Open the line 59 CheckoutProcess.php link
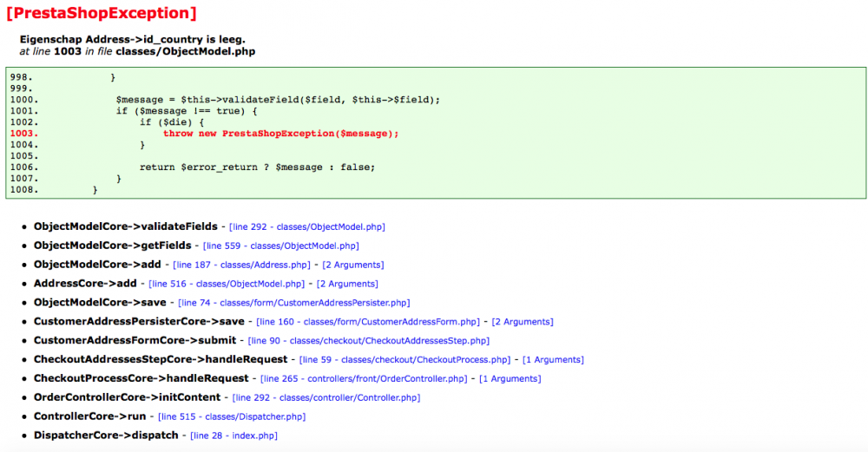The width and height of the screenshot is (868, 452). click(x=404, y=360)
